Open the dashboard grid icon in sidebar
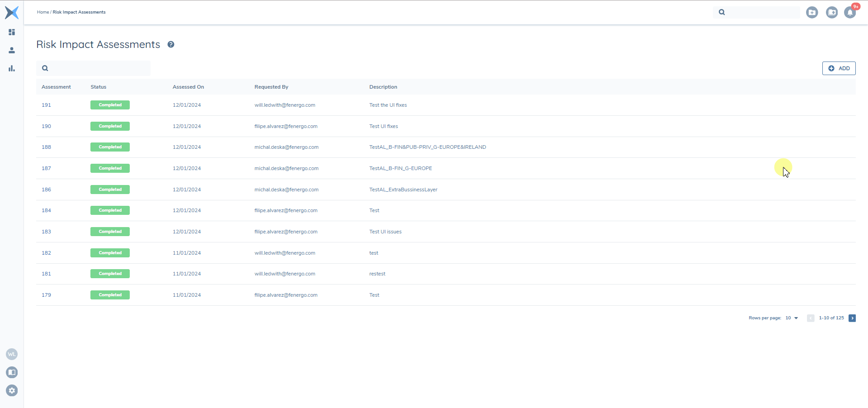 click(x=12, y=32)
